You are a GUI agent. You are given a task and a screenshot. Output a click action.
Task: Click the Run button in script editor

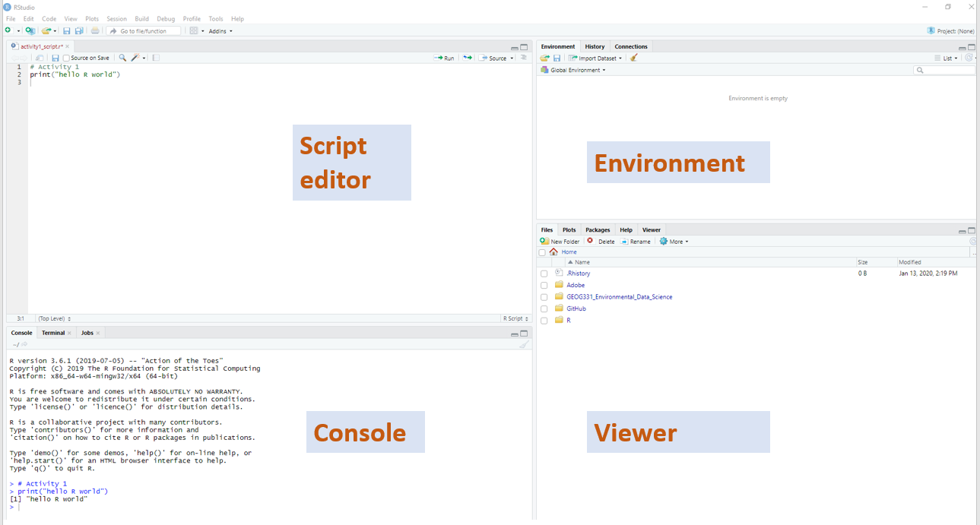pos(445,58)
